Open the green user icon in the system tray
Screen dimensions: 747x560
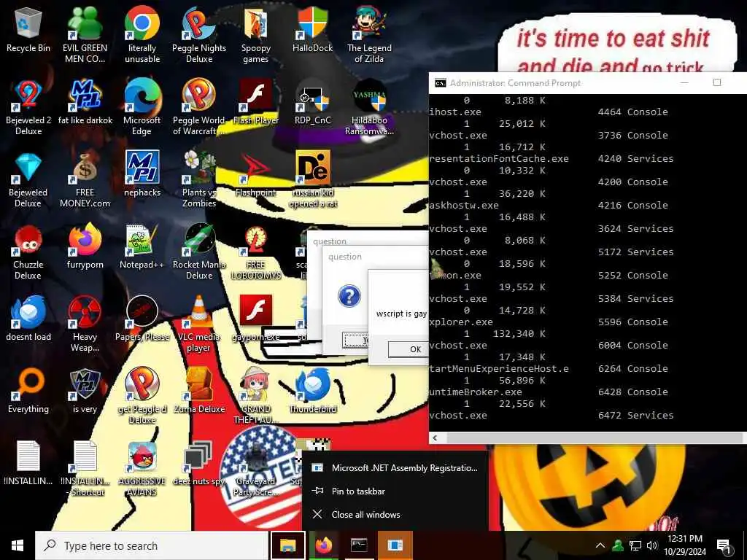[618, 545]
